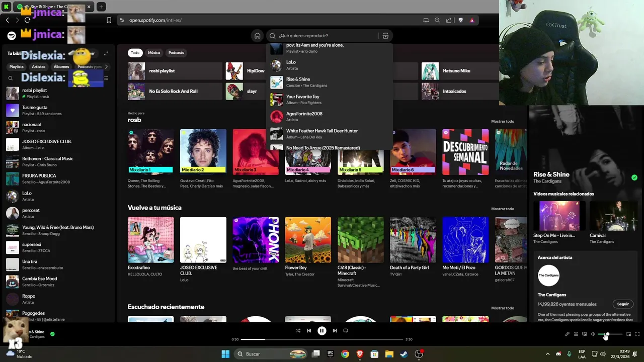Select the Todo filter chip
Screen dimensions: 644x362
coord(135,53)
